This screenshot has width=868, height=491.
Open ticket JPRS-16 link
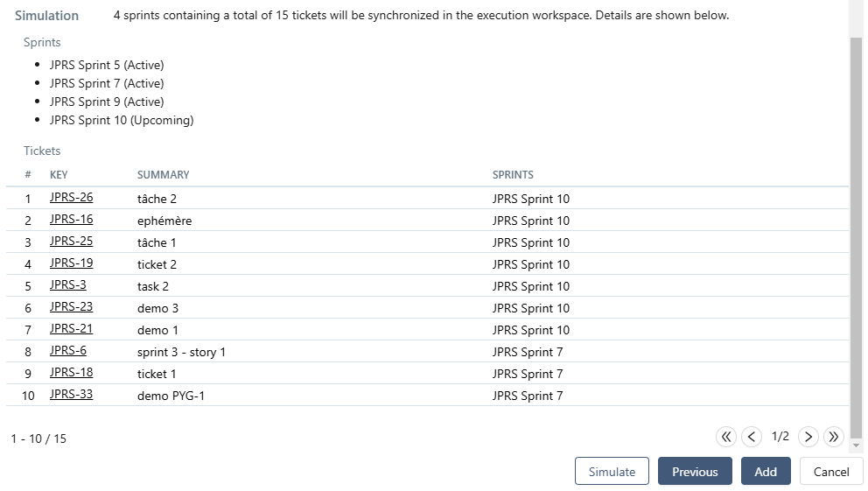71,220
